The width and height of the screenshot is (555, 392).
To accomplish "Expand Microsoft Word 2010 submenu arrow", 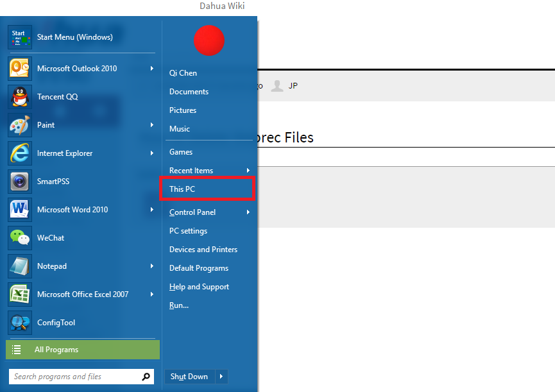I will [x=152, y=209].
